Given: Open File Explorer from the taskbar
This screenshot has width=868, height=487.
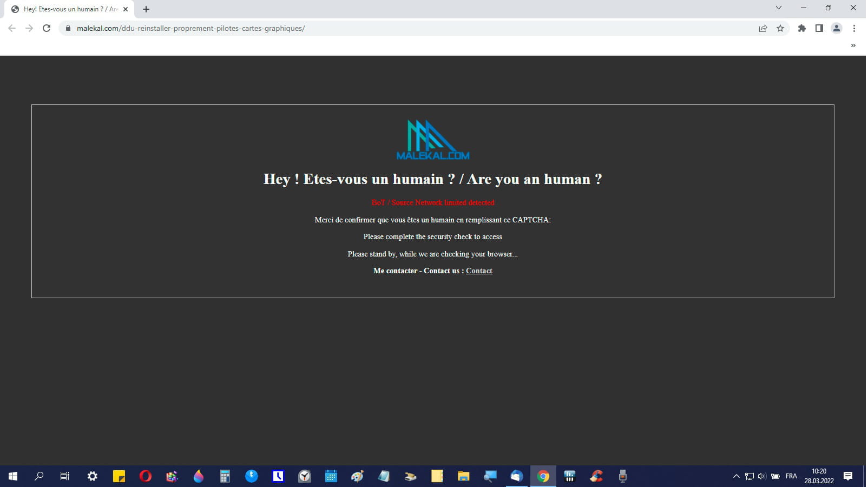Looking at the screenshot, I should [x=464, y=476].
